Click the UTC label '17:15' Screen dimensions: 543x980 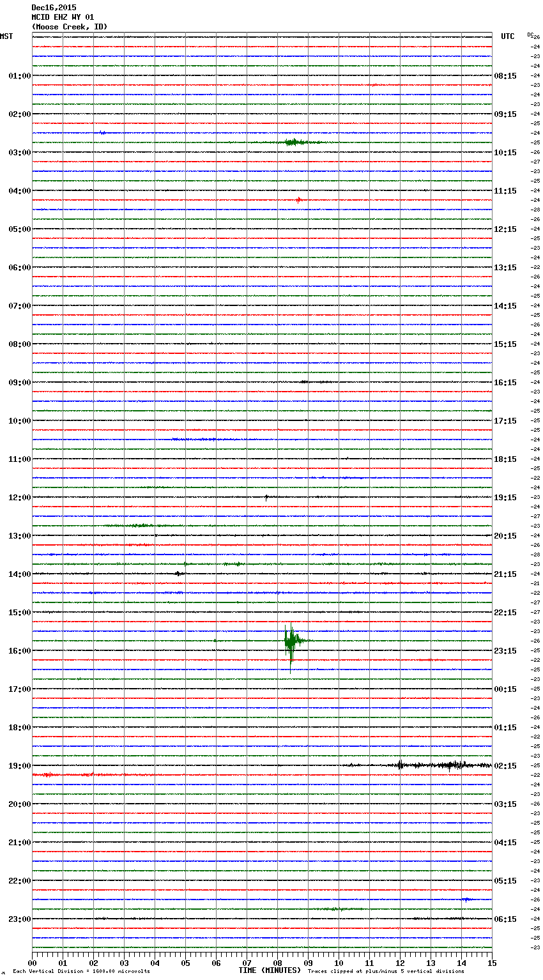tap(505, 421)
